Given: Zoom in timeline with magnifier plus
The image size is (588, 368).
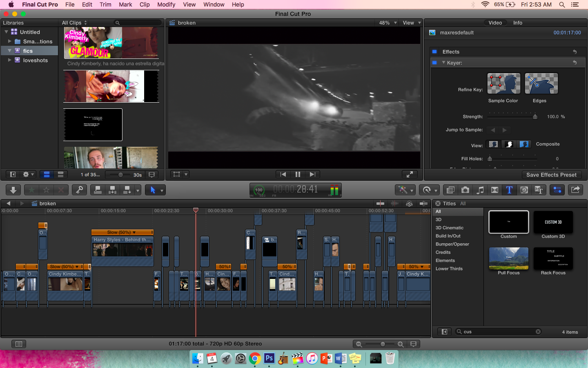Looking at the screenshot, I should click(401, 344).
